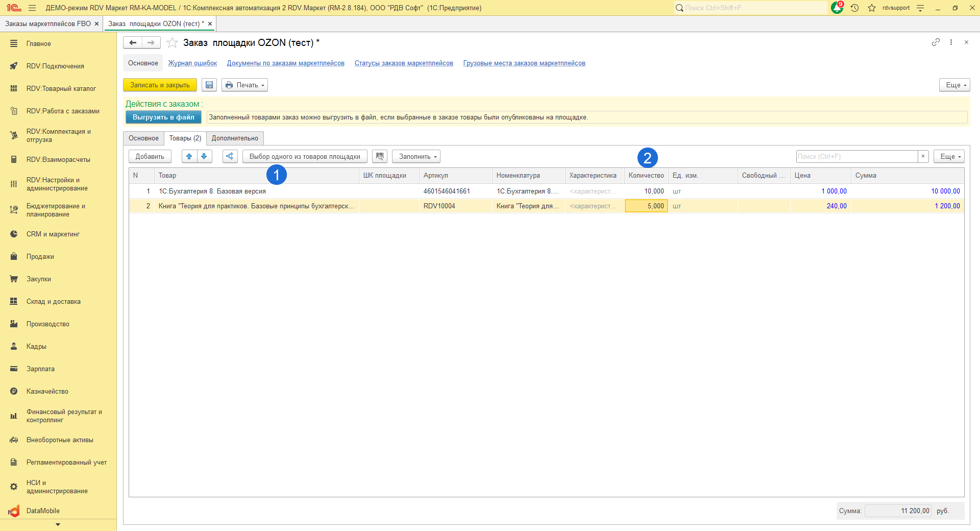Click the save diskette icon
This screenshot has height=531, width=980.
point(209,85)
